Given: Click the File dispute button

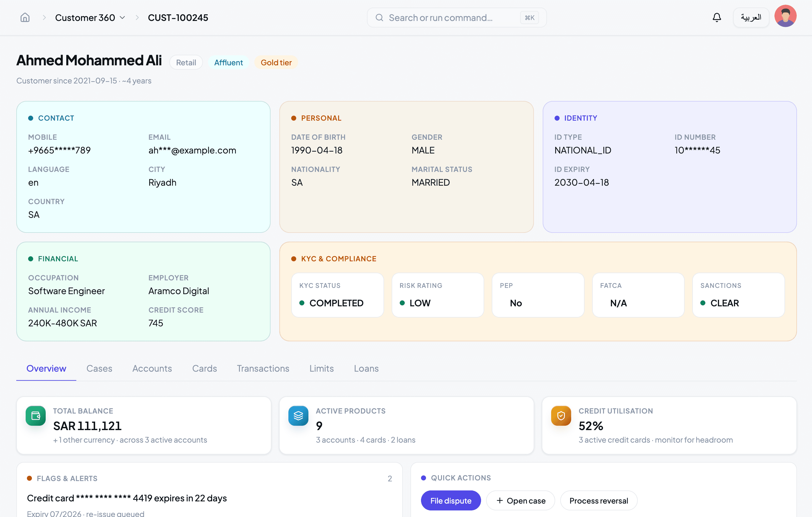Looking at the screenshot, I should 451,500.
